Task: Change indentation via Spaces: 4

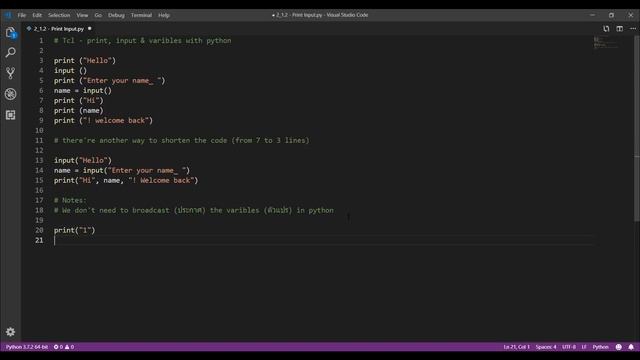Action: point(546,347)
